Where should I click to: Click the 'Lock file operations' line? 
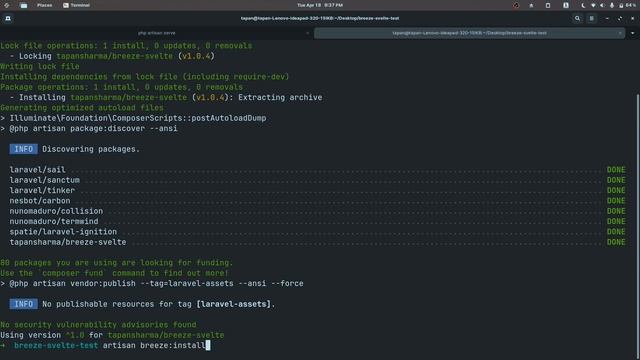tap(126, 46)
